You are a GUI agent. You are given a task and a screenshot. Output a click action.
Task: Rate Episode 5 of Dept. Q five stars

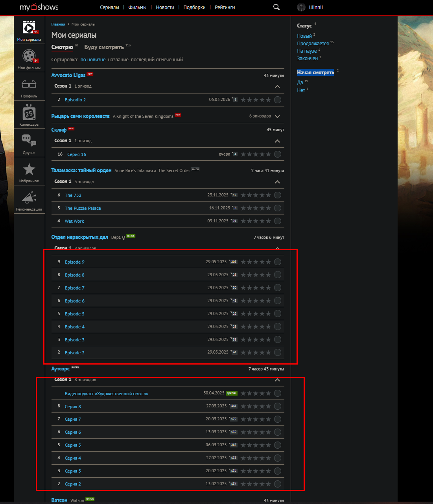[268, 314]
